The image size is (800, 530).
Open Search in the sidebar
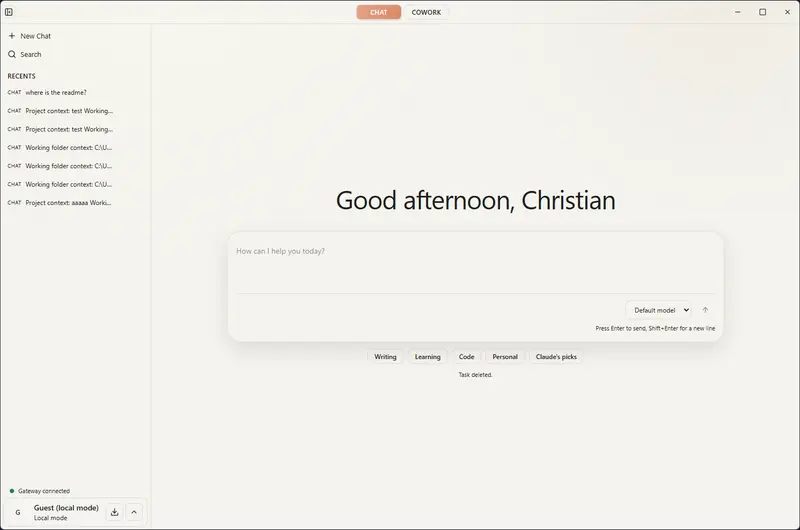tap(30, 55)
